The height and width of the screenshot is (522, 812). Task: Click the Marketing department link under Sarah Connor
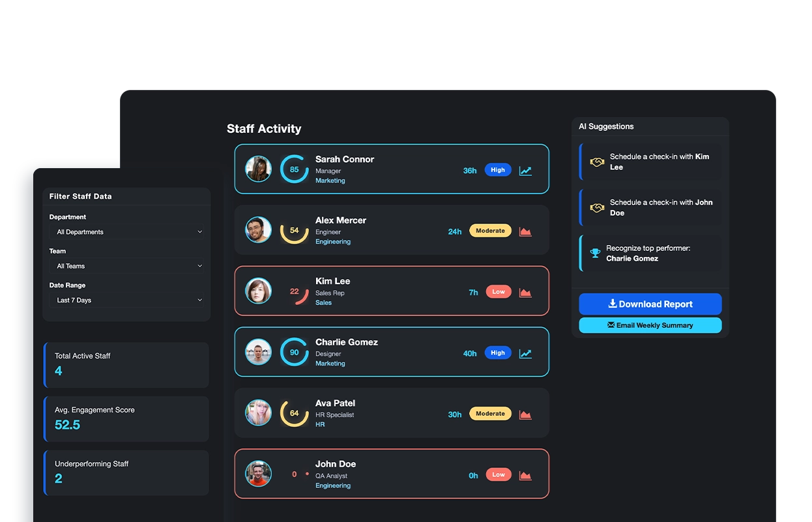(x=330, y=181)
